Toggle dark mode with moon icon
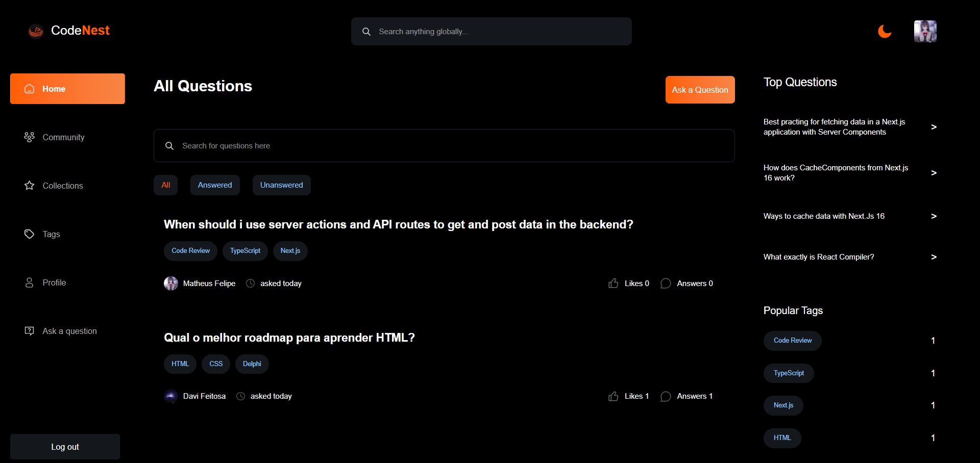 884,31
